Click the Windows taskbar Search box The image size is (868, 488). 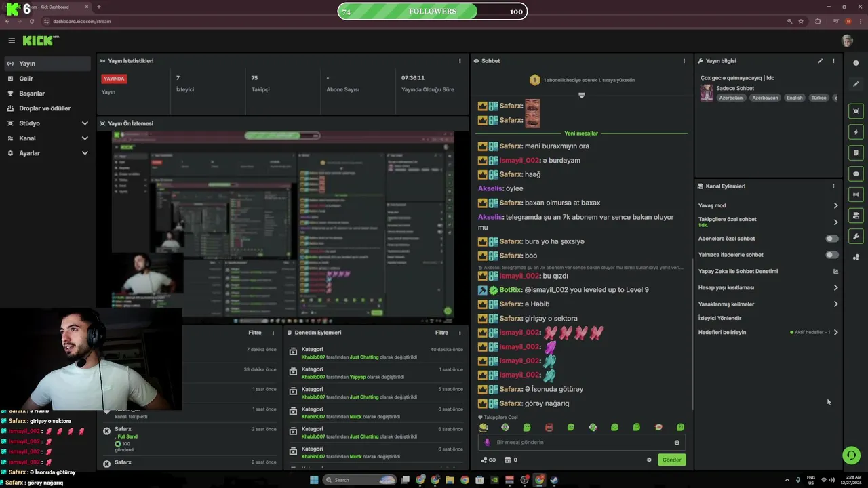[360, 480]
